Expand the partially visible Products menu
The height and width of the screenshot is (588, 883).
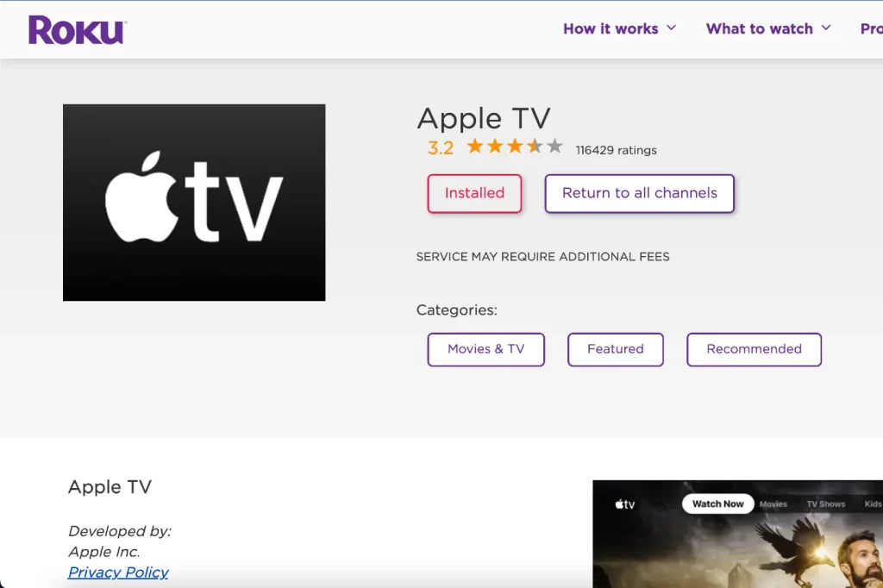[871, 28]
